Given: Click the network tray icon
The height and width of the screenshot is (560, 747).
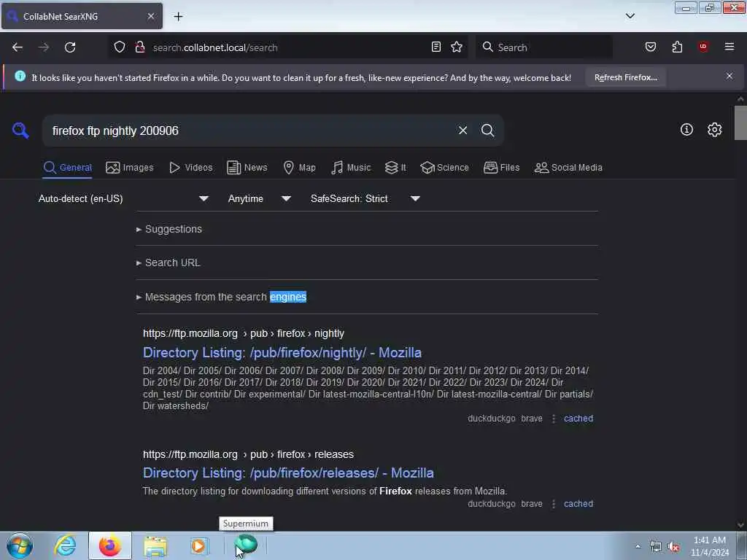Looking at the screenshot, I should [656, 547].
